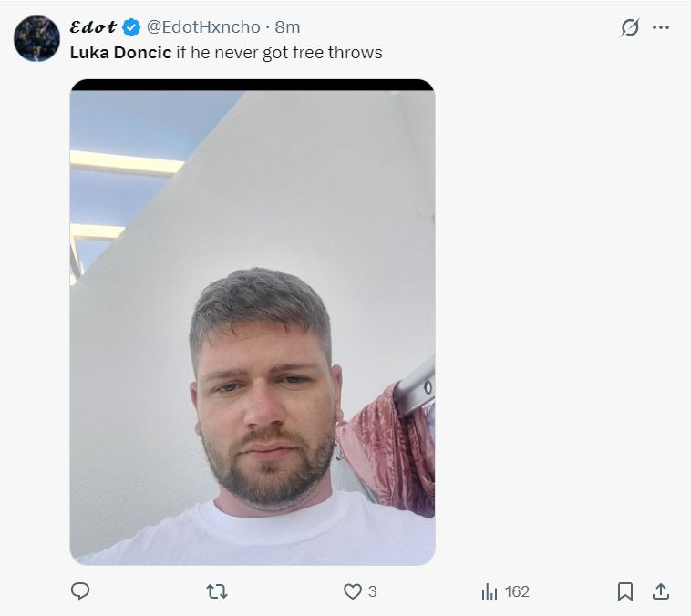
Task: Click the black bar atop the photo
Action: click(253, 85)
